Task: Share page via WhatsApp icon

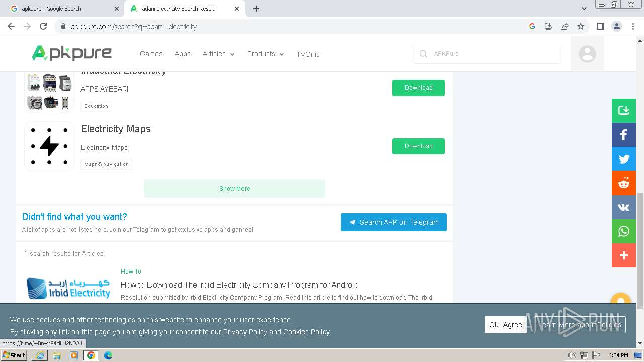Action: 624,231
